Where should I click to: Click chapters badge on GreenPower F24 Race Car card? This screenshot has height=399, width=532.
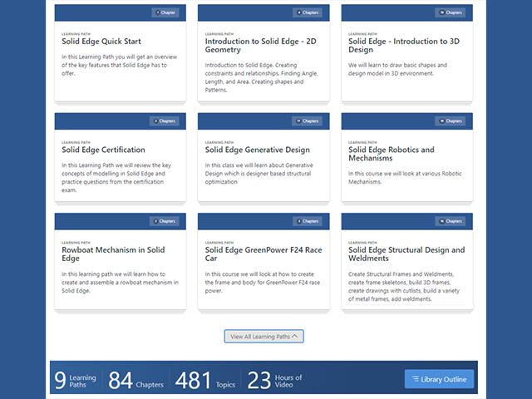308,221
